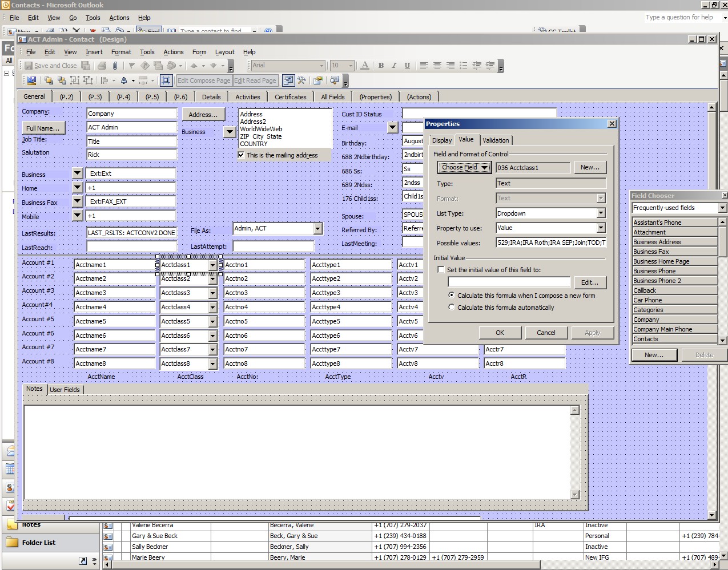
Task: Open the E-mail type dropdown arrow
Action: click(392, 128)
